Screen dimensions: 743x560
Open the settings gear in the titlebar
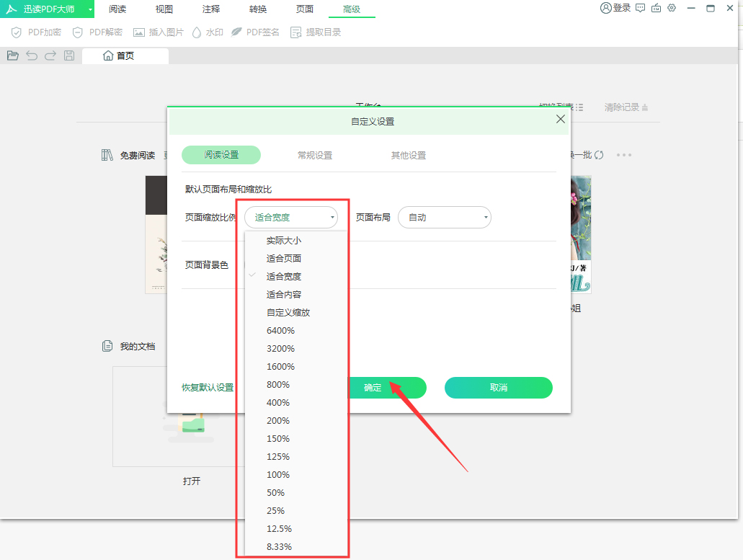coord(672,9)
